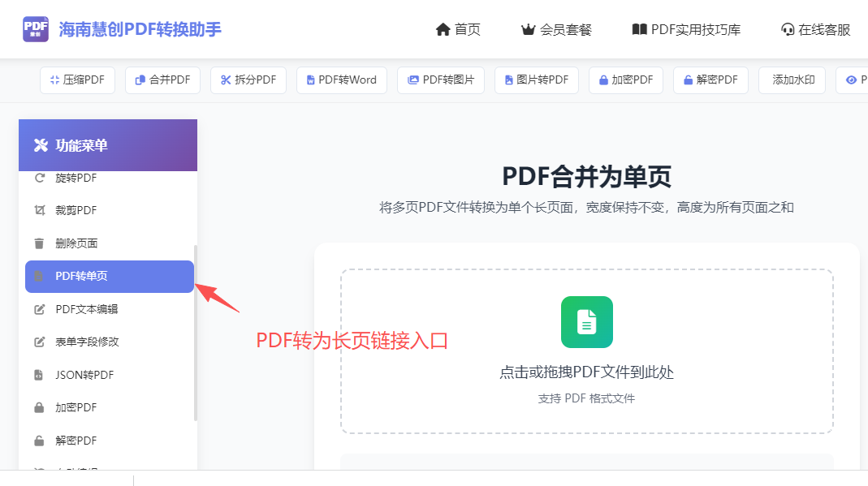Open 会员套餐 membership page
The image size is (868, 486).
[556, 29]
